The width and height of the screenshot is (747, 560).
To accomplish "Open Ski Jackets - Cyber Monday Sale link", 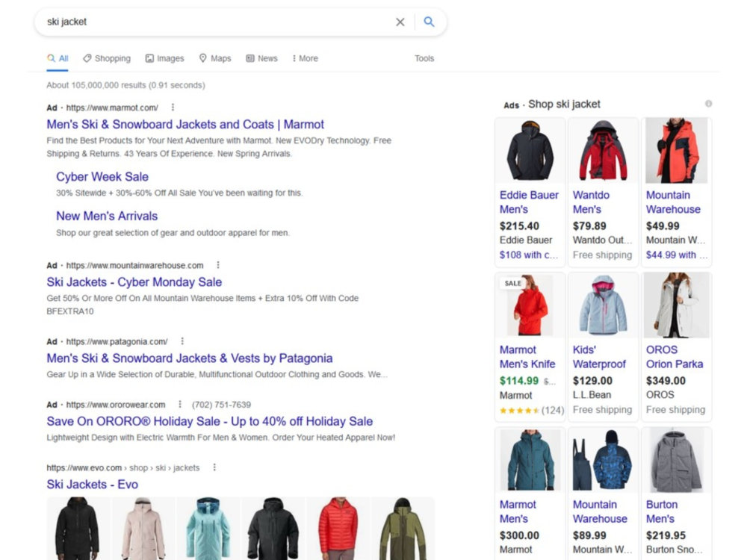I will pos(134,282).
